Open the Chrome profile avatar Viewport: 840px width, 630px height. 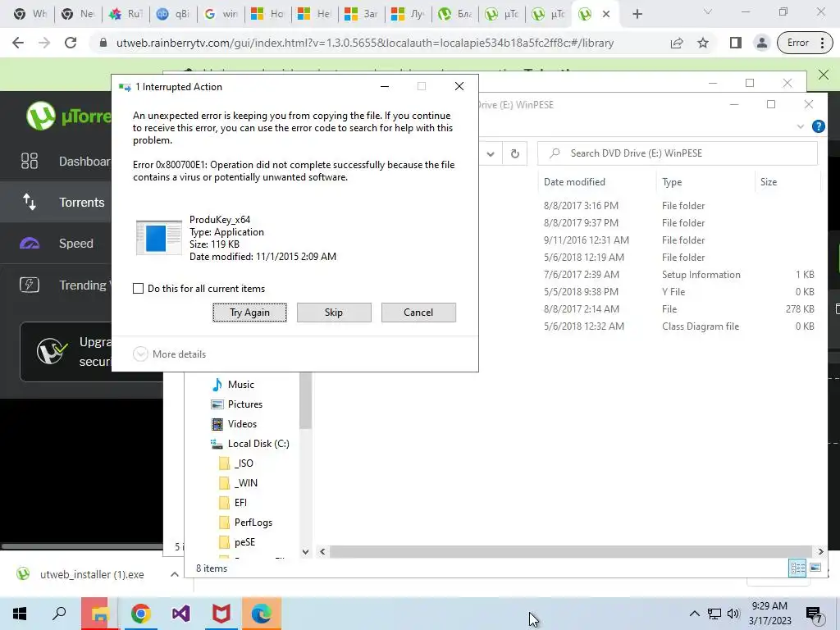click(x=761, y=43)
